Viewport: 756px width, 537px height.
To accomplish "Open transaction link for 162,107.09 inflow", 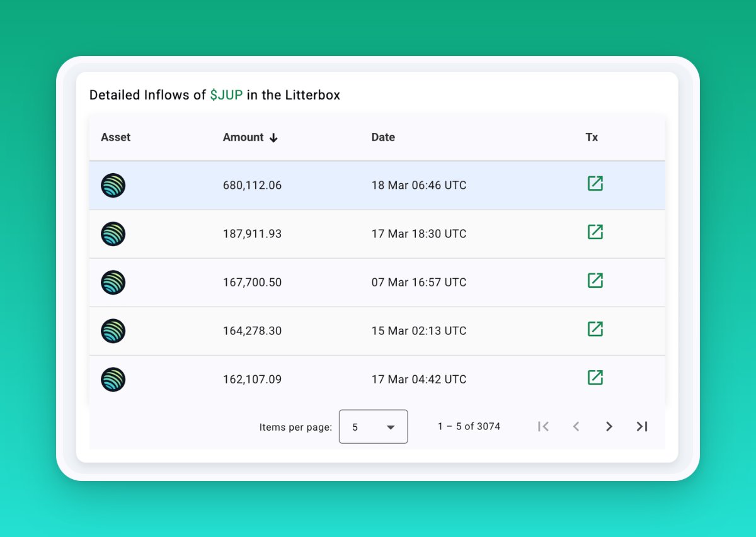I will tap(595, 377).
